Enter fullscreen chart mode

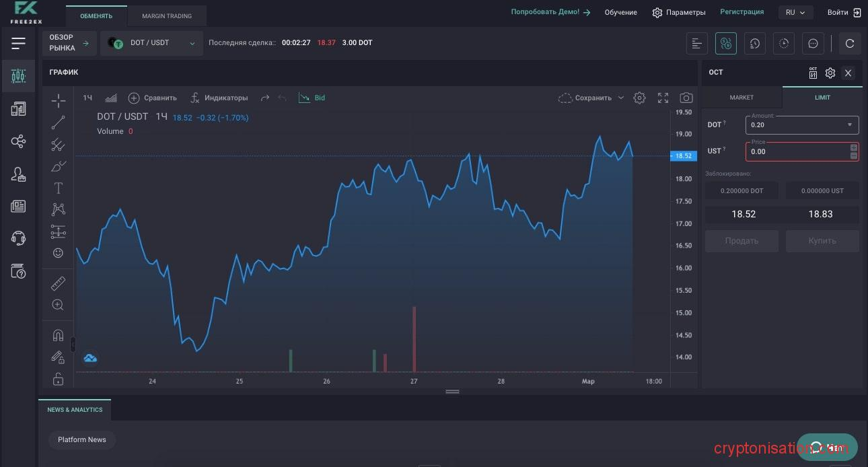click(x=663, y=98)
